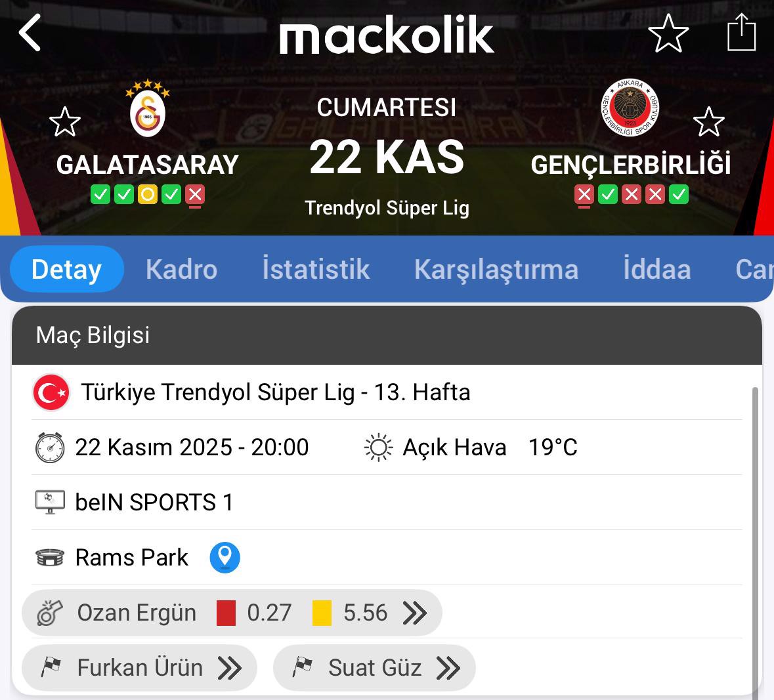
Task: Open the İstatistik tab
Action: coord(316,270)
